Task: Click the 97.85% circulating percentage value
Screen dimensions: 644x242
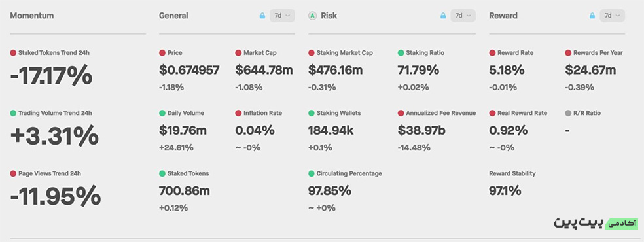Action: pyautogui.click(x=330, y=191)
